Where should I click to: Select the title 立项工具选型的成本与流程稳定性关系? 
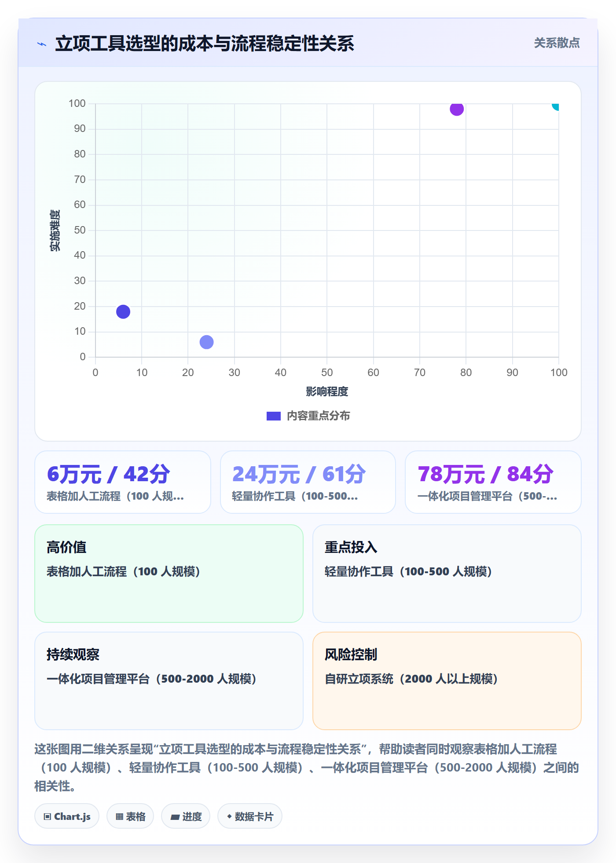(205, 44)
